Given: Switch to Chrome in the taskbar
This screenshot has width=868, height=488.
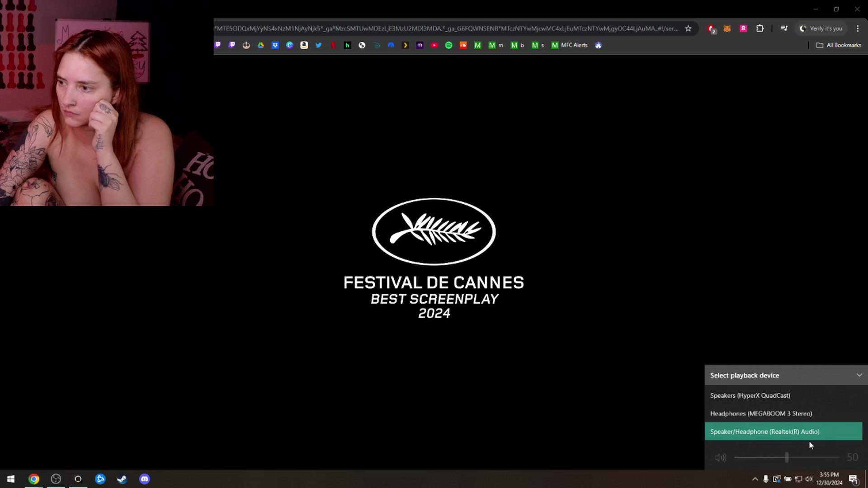Looking at the screenshot, I should (x=34, y=479).
